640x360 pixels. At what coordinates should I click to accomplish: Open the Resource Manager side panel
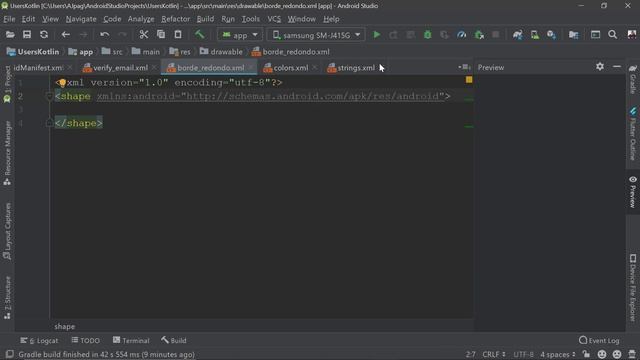pos(7,153)
